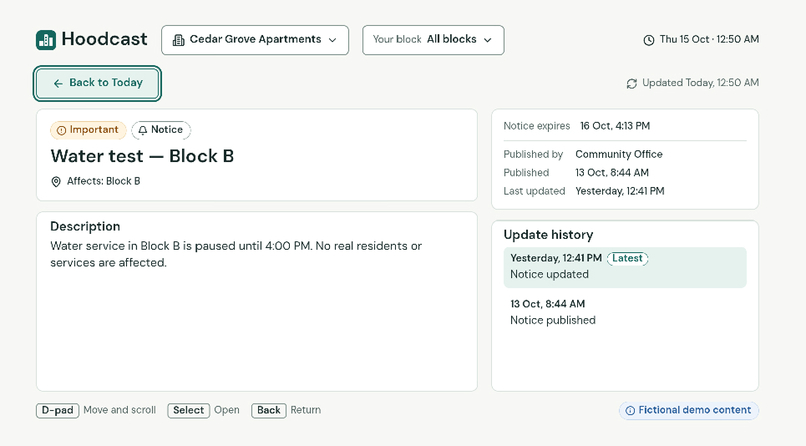Select the Notice badge

pos(161,130)
